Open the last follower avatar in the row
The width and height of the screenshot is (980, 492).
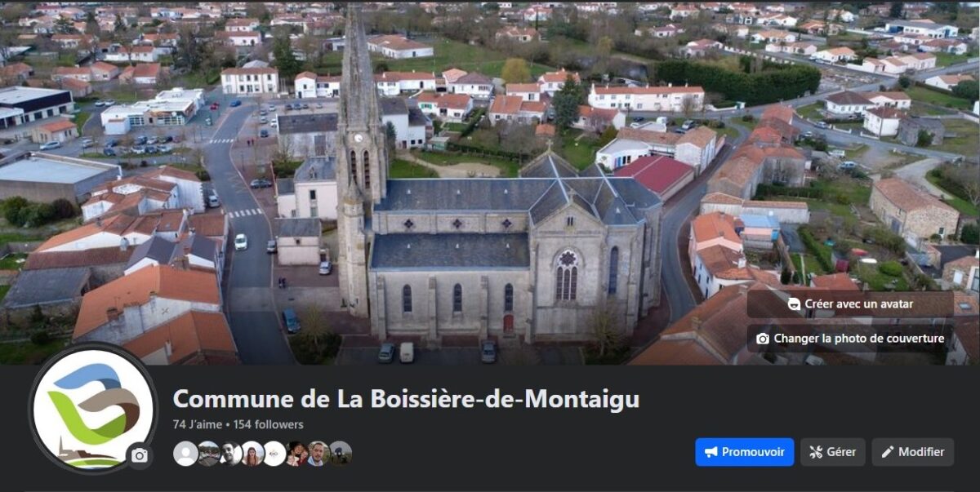[x=341, y=453]
